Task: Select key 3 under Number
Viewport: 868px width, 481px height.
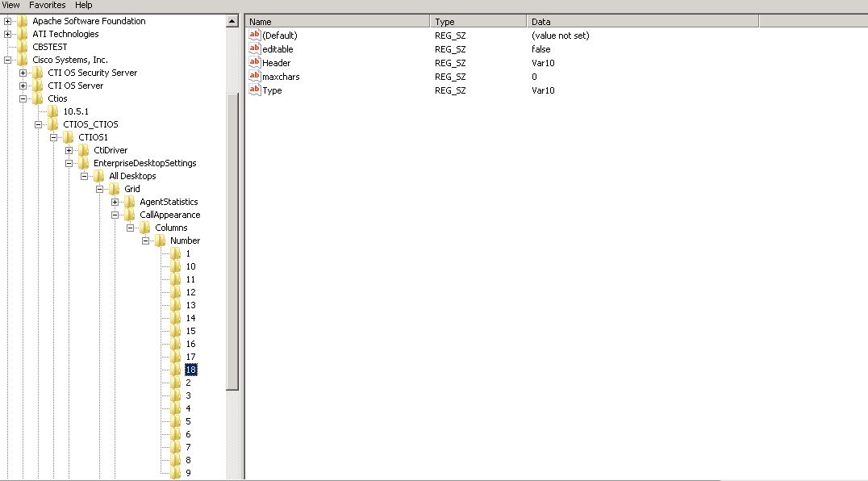Action: pos(188,395)
